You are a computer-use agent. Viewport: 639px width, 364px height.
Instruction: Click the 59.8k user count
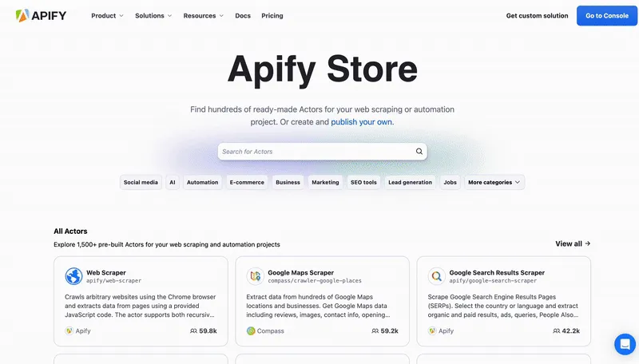coord(208,331)
